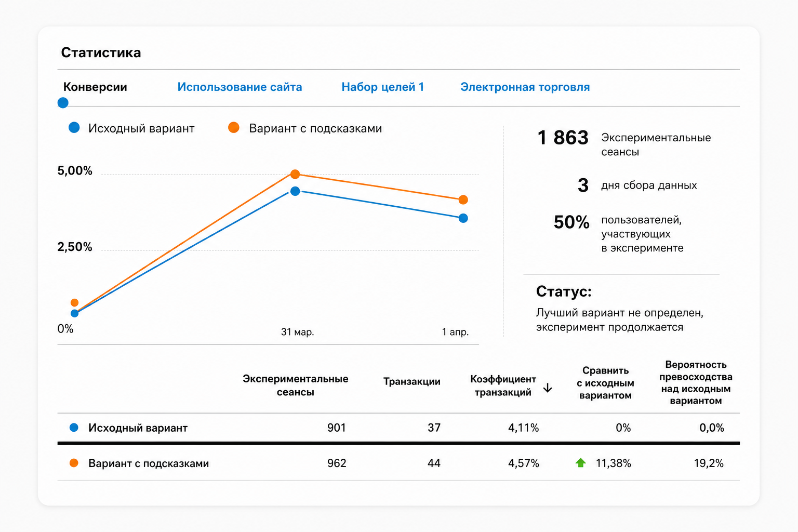Click the 1 863 sessions total
The height and width of the screenshot is (532, 798).
[563, 138]
